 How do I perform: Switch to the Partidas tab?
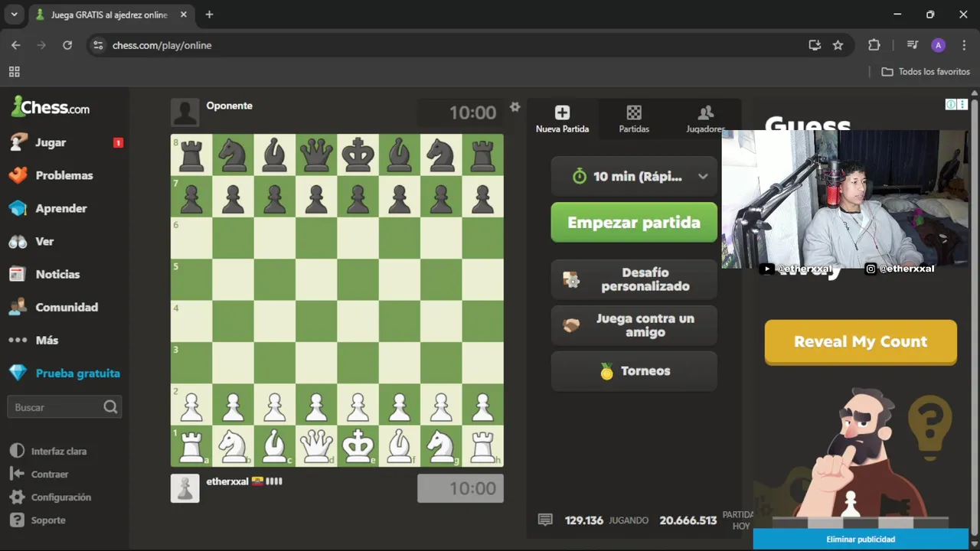coord(634,119)
